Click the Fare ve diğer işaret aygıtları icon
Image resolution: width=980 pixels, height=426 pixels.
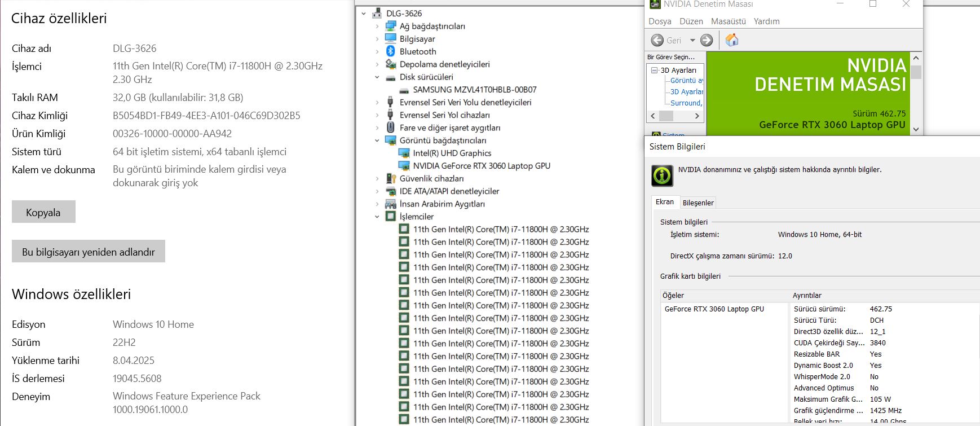pyautogui.click(x=391, y=128)
